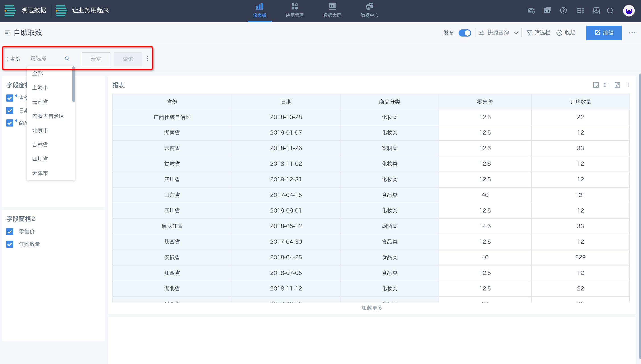The image size is (641, 364).
Task: Open the apps grid icon
Action: tap(580, 10)
